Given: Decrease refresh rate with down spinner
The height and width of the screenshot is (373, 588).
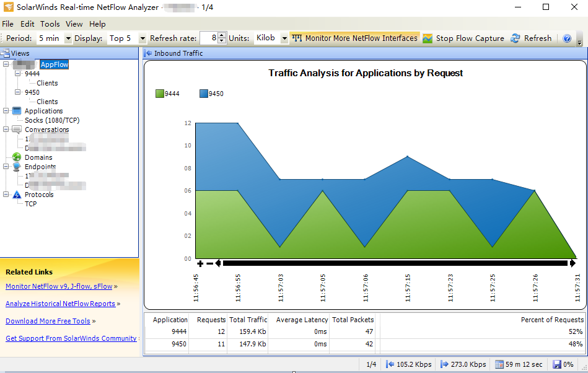Looking at the screenshot, I should (222, 41).
